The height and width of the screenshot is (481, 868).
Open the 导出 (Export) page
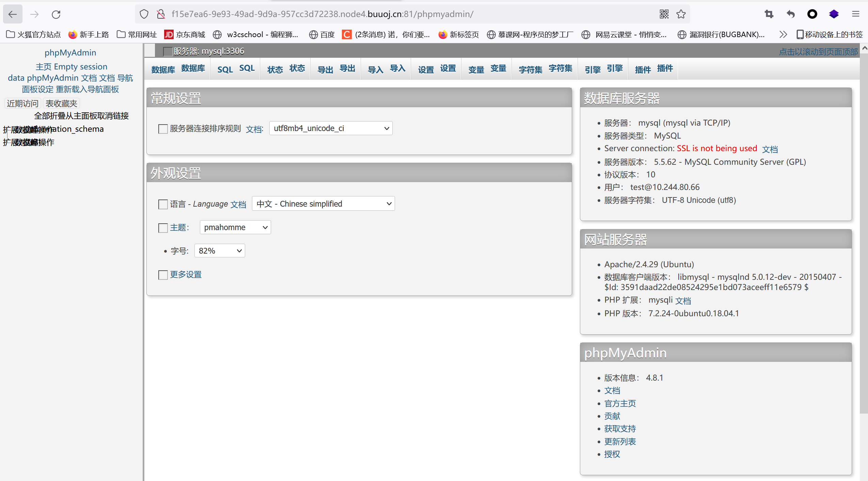(x=335, y=69)
